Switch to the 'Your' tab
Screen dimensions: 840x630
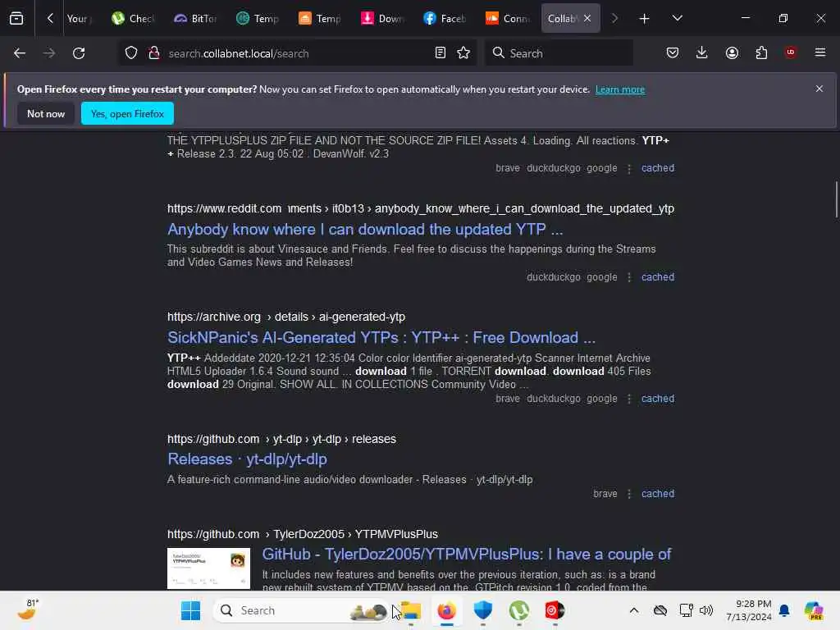point(79,19)
